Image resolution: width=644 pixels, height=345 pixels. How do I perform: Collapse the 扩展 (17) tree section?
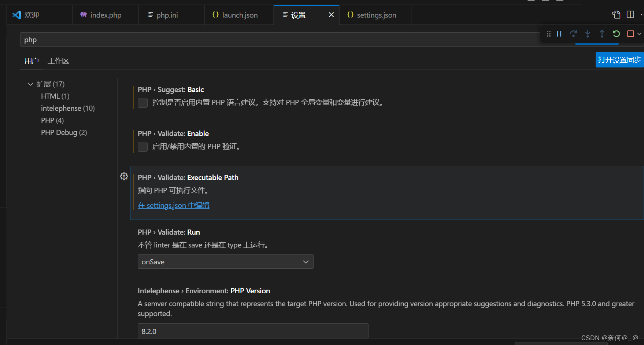point(30,84)
